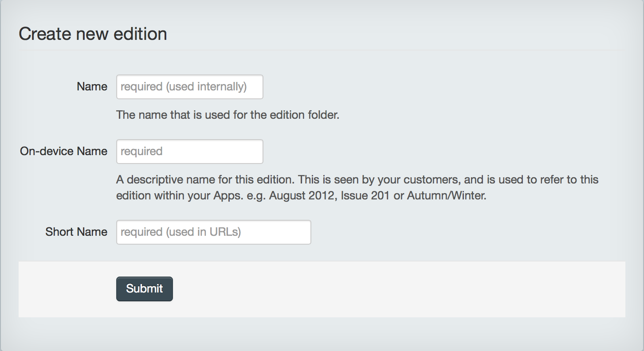Select the Short Name input field
644x351 pixels.
pyautogui.click(x=213, y=232)
